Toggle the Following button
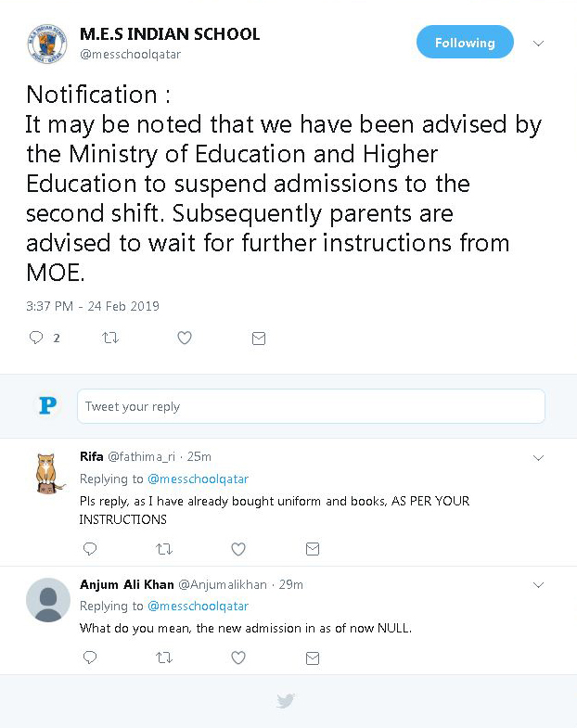Image resolution: width=577 pixels, height=728 pixels. point(465,43)
